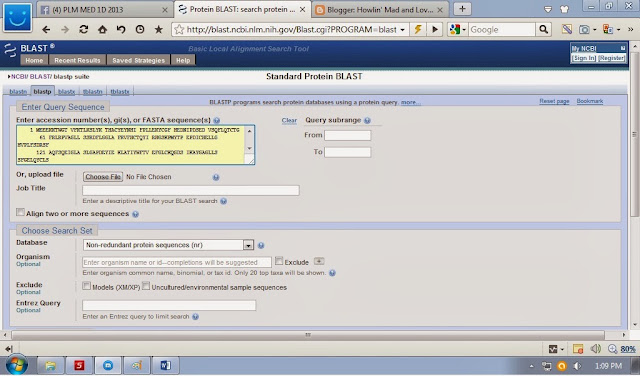The width and height of the screenshot is (640, 376).
Task: Click the Choose File button
Action: pos(103,177)
